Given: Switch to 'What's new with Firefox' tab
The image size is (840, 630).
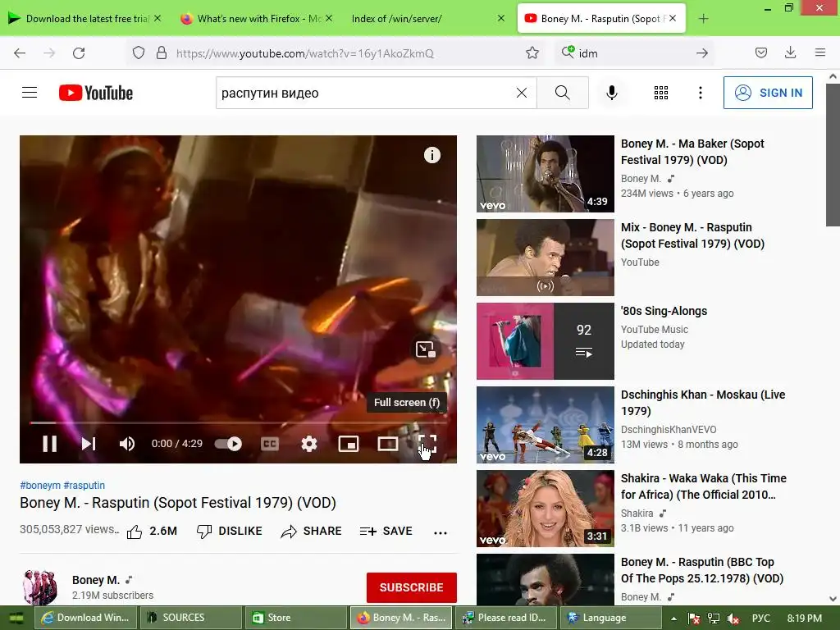Looking at the screenshot, I should point(257,19).
